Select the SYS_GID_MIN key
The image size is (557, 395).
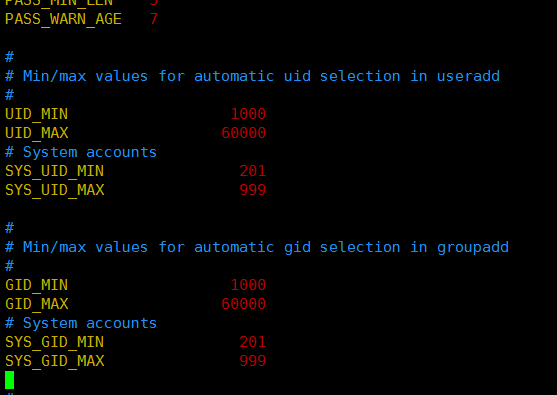point(54,342)
